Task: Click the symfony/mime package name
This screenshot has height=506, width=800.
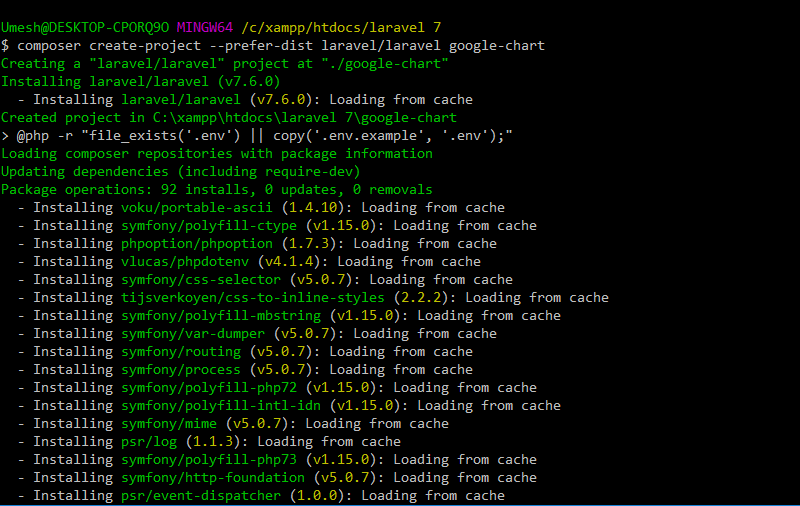Action: tap(169, 424)
